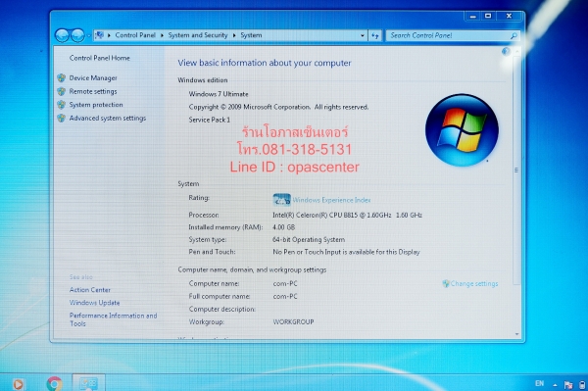Viewport: 588px width, 391px height.
Task: Click the shield icon beside Change settings
Action: (446, 284)
